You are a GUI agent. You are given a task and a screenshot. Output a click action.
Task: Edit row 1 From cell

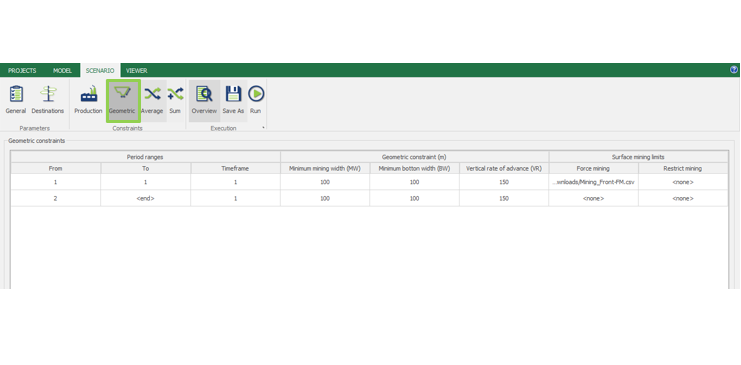(56, 182)
